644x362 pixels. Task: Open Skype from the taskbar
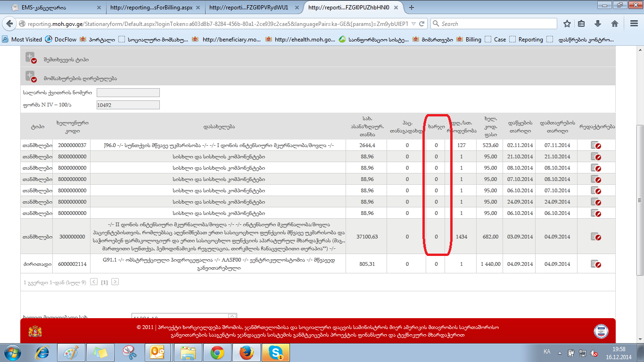point(276,352)
